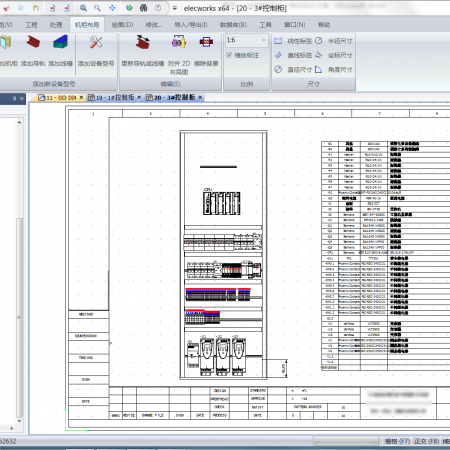Toggle the pin on the left panel
450x450 pixels.
tap(14, 98)
